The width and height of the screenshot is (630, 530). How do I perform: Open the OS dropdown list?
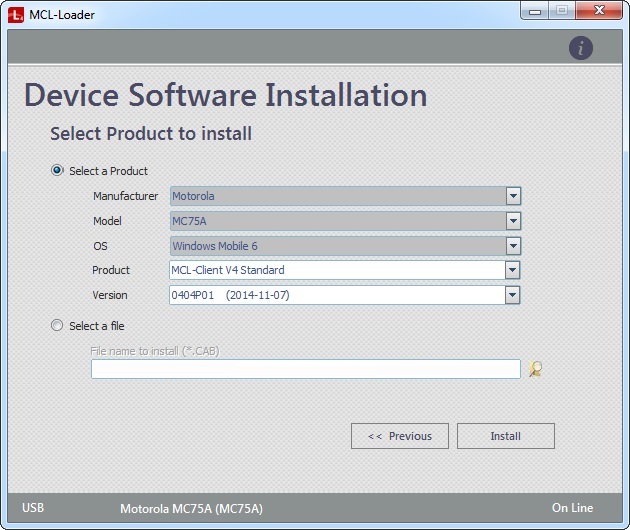(x=513, y=246)
